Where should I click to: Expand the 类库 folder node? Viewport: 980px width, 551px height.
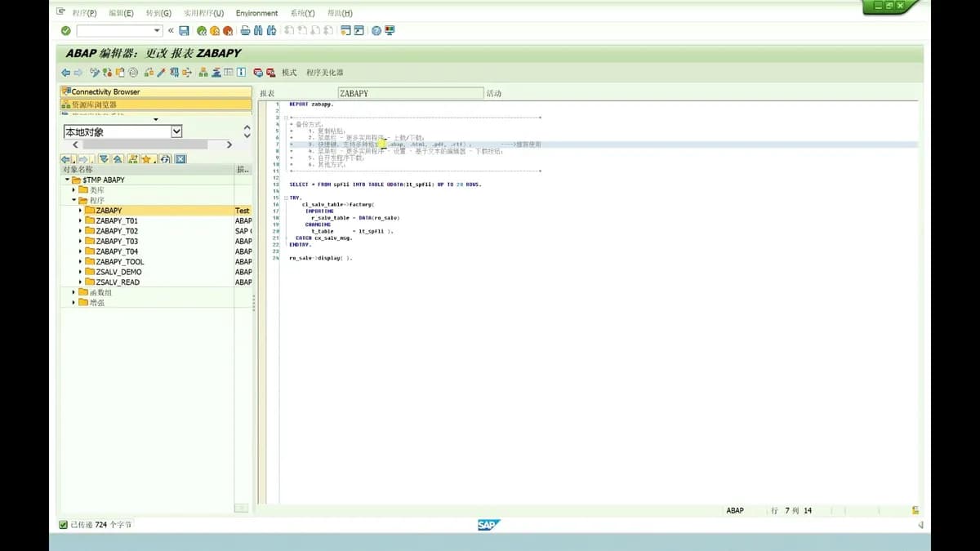(x=74, y=189)
